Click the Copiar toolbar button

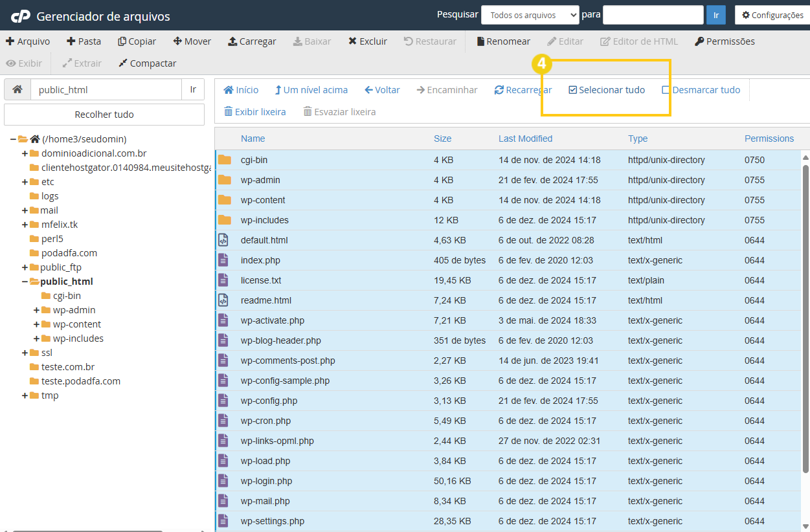click(137, 41)
